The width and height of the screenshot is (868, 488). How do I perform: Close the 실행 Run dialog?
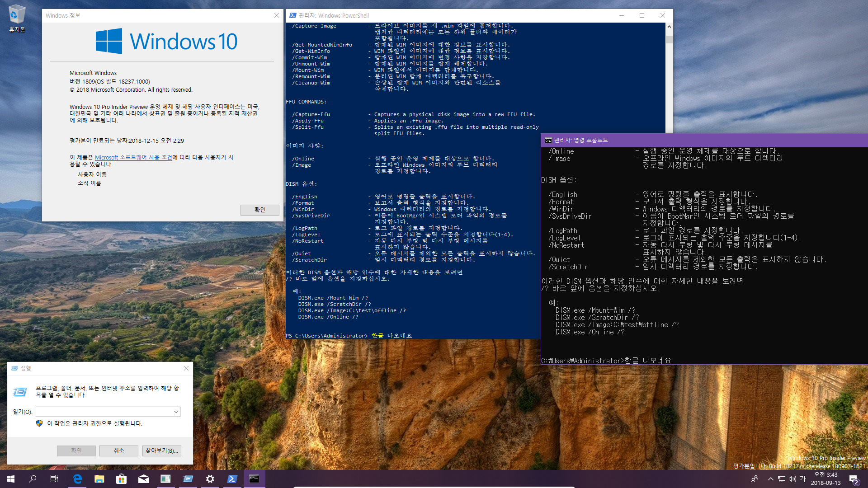coord(186,368)
